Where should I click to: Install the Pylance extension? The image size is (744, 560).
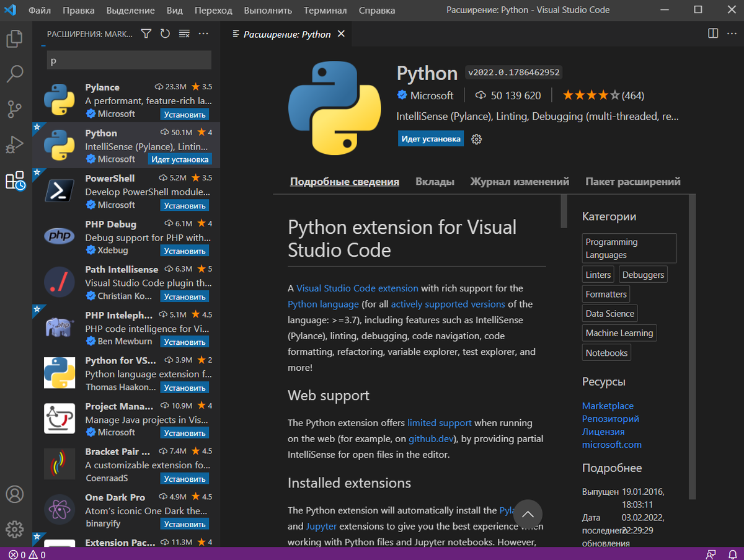(185, 115)
